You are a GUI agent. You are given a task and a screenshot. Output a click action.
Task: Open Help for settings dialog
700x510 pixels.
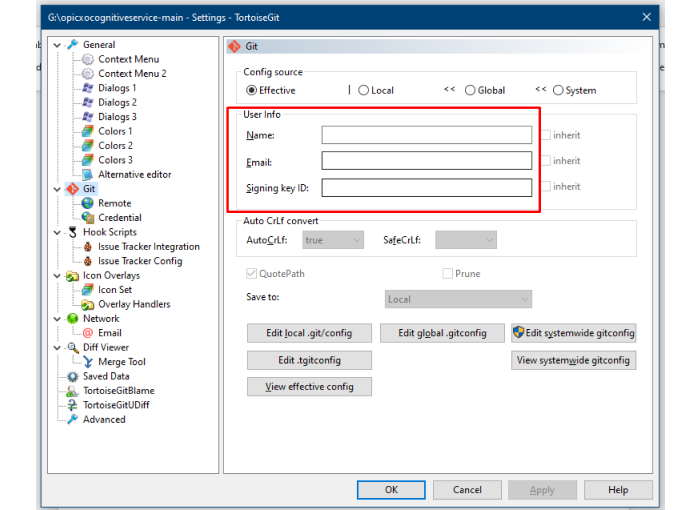coord(618,490)
